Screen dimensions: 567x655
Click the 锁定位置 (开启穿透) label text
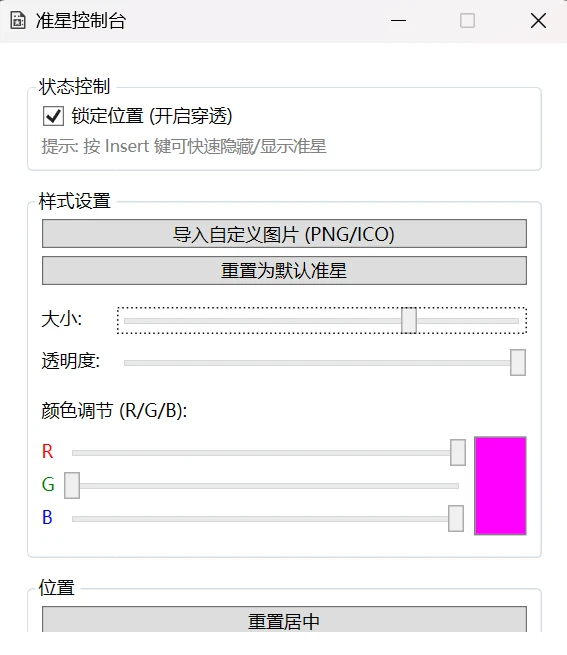pos(152,116)
